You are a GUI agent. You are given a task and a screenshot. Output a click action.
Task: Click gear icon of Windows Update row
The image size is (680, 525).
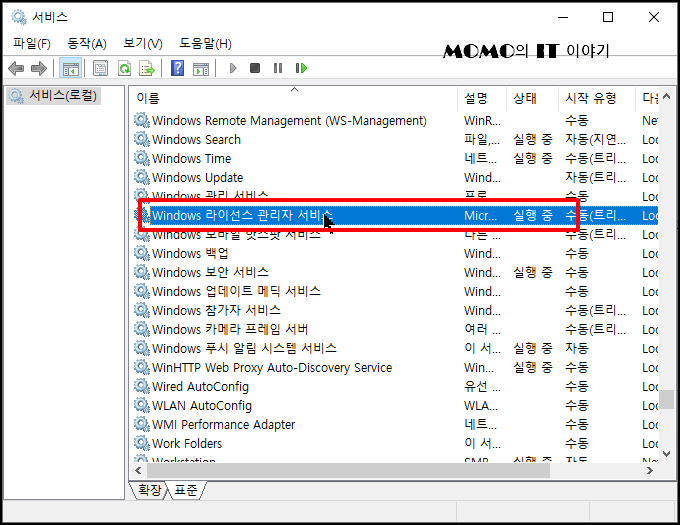coord(141,177)
